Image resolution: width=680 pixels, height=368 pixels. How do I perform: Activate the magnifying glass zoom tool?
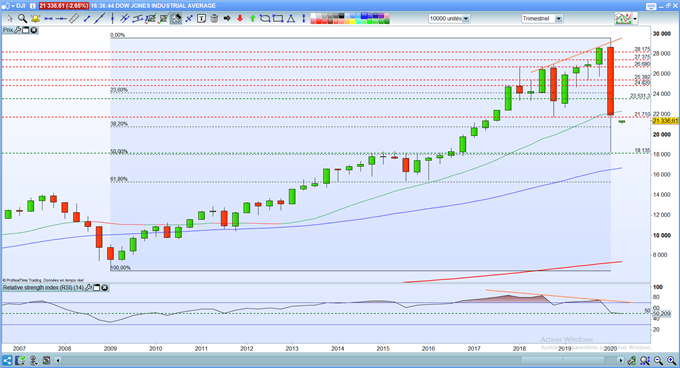23,19
